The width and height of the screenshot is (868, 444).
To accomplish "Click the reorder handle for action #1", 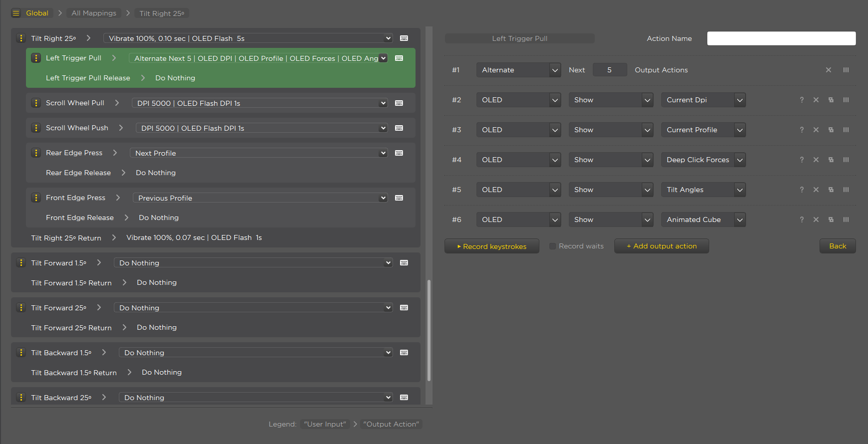I will click(x=846, y=70).
